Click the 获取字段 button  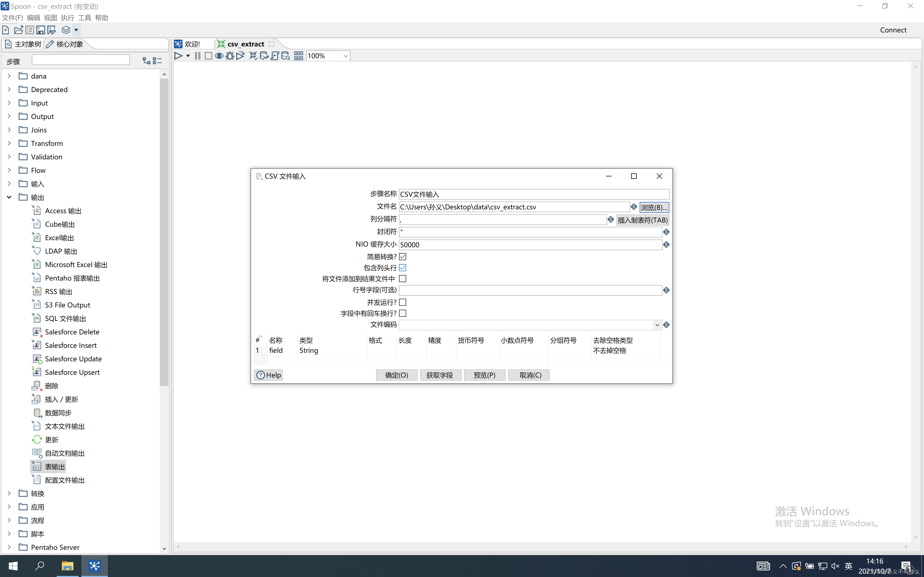[x=440, y=375]
